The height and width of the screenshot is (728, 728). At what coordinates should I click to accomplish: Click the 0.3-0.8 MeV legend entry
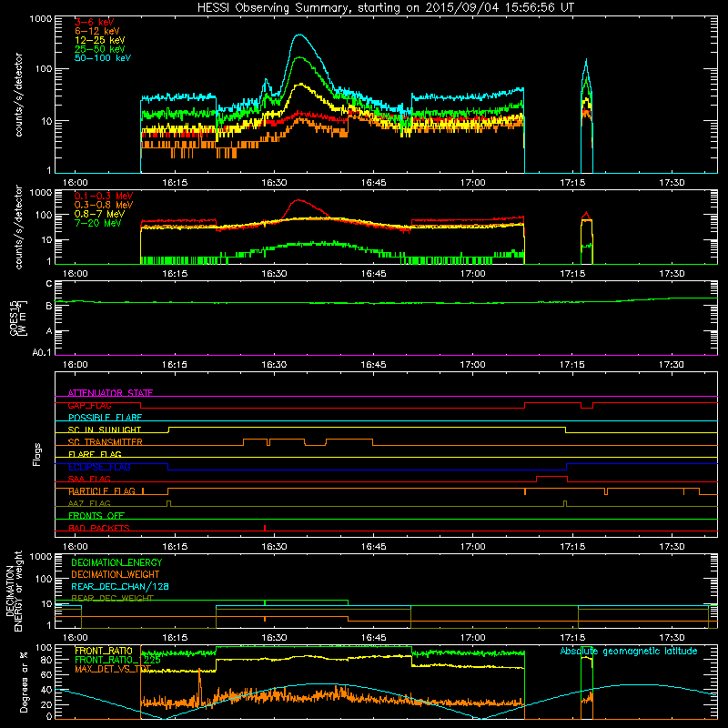pyautogui.click(x=104, y=205)
